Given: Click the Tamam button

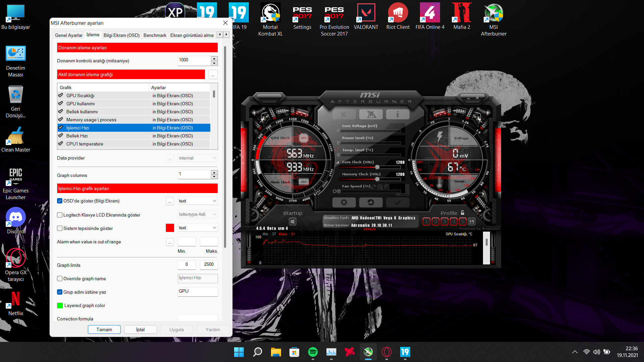Looking at the screenshot, I should click(x=104, y=329).
